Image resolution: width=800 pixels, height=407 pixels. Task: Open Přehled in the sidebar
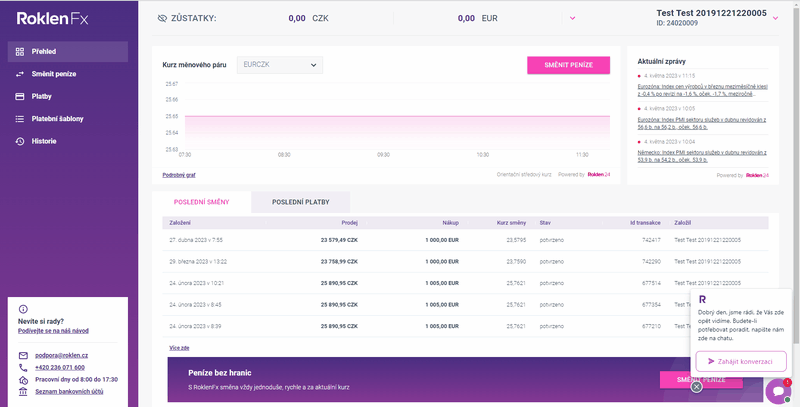(68, 52)
